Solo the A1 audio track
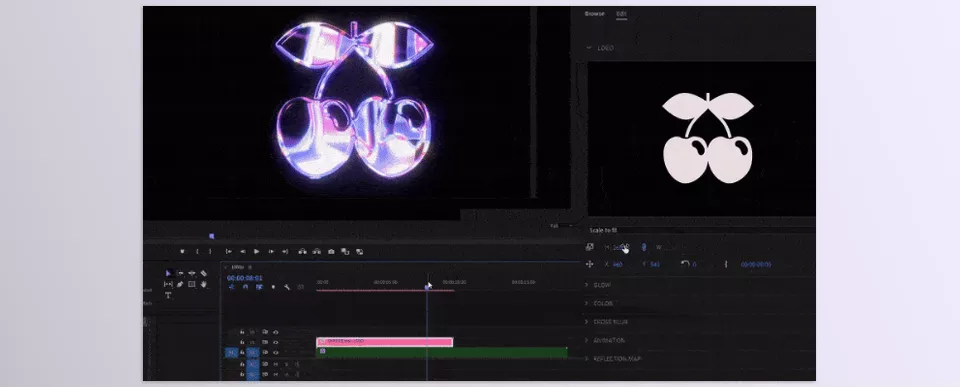960x387 pixels. click(x=287, y=364)
